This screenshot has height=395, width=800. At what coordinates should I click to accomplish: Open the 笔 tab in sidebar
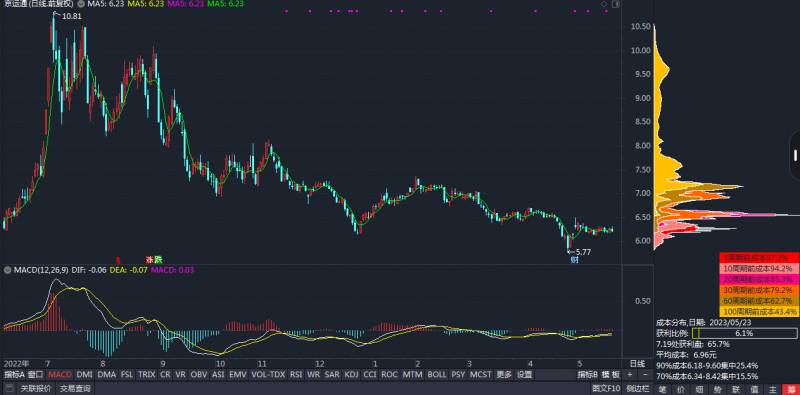point(662,389)
